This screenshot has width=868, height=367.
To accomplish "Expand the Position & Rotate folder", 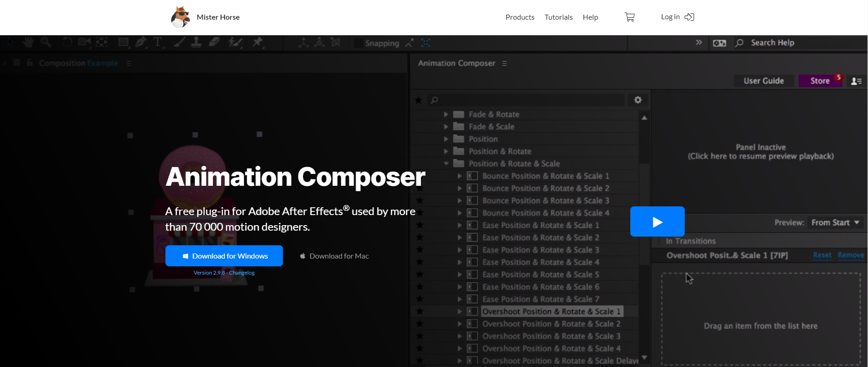I will (446, 151).
